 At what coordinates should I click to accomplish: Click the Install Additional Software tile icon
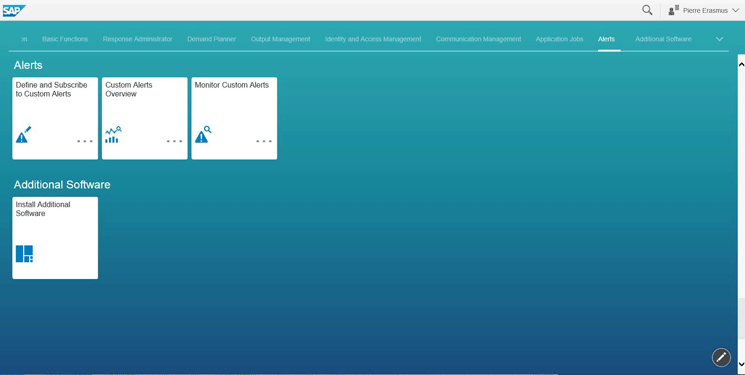point(24,254)
